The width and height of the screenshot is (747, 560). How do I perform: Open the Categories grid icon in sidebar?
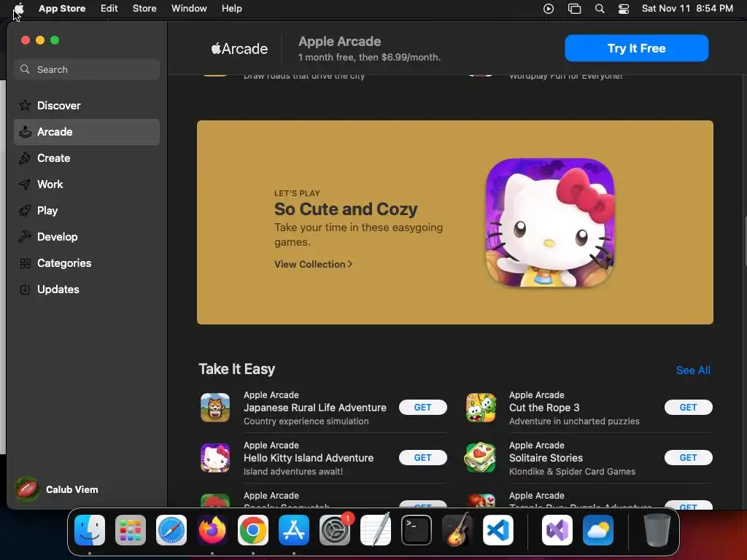25,262
